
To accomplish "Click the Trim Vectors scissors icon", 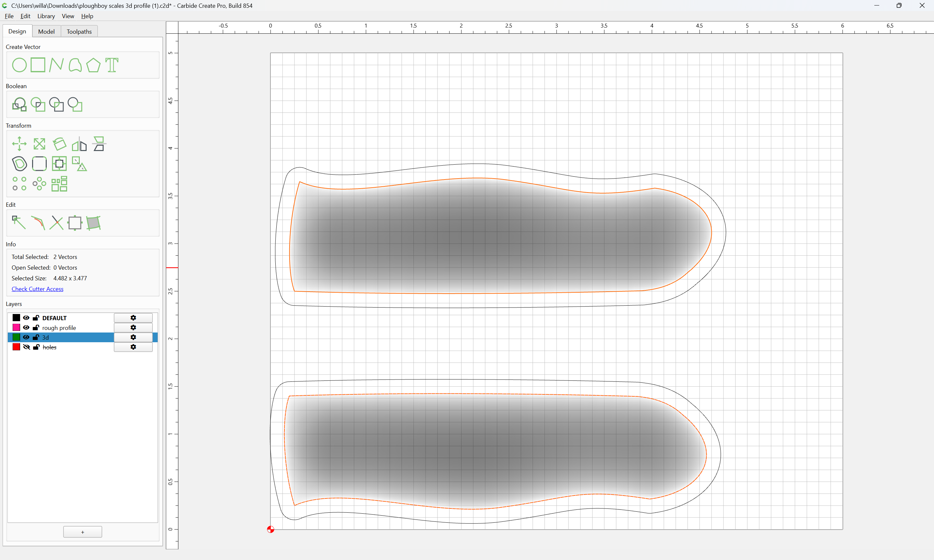I will coord(56,223).
